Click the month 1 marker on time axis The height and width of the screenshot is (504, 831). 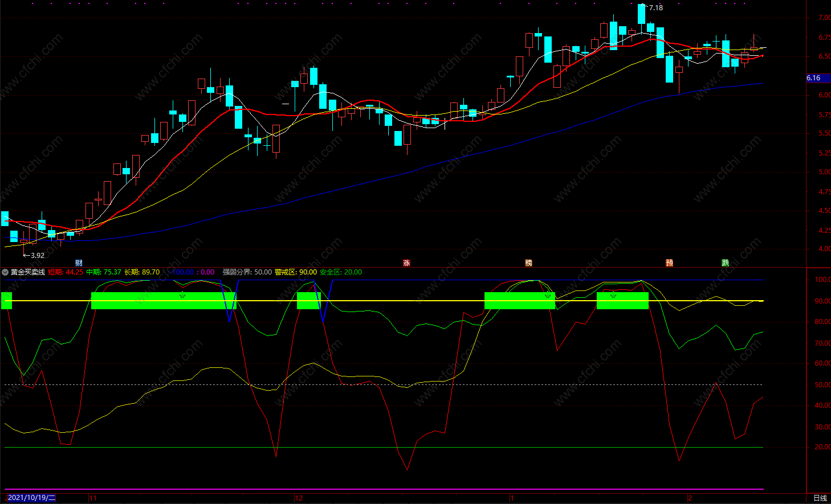[512, 498]
